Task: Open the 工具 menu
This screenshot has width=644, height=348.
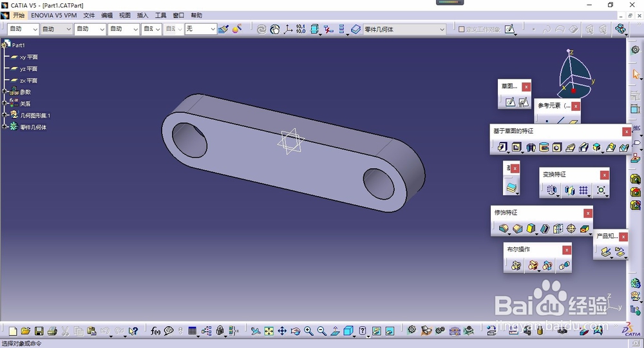Action: 160,15
